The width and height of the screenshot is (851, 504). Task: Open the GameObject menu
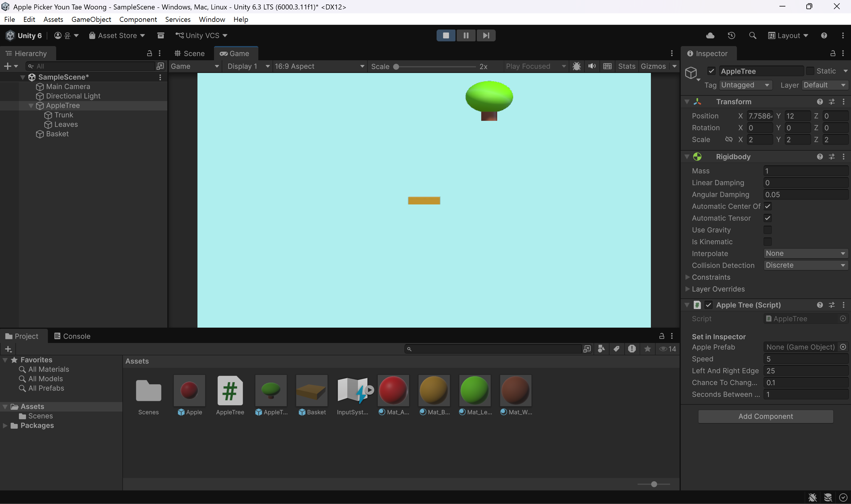(91, 19)
